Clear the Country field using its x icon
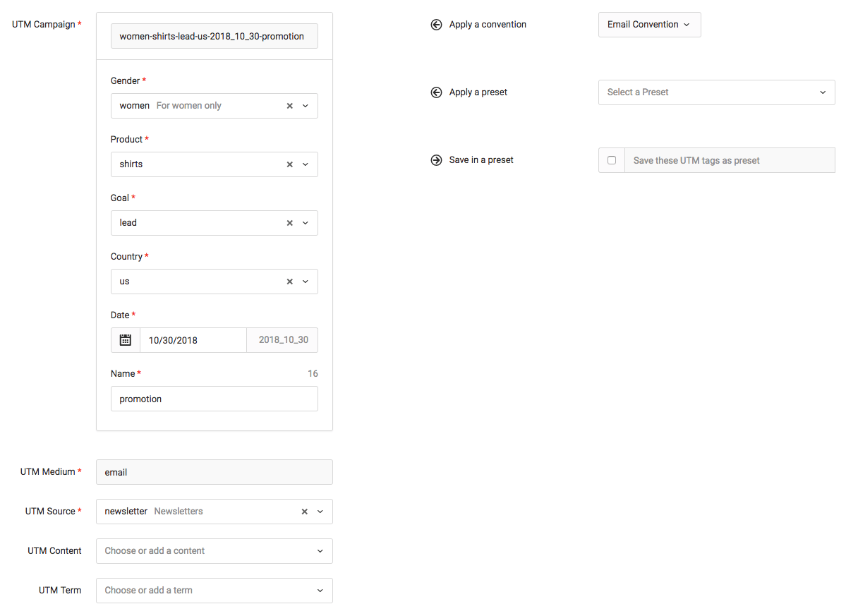This screenshot has height=616, width=846. click(x=289, y=281)
